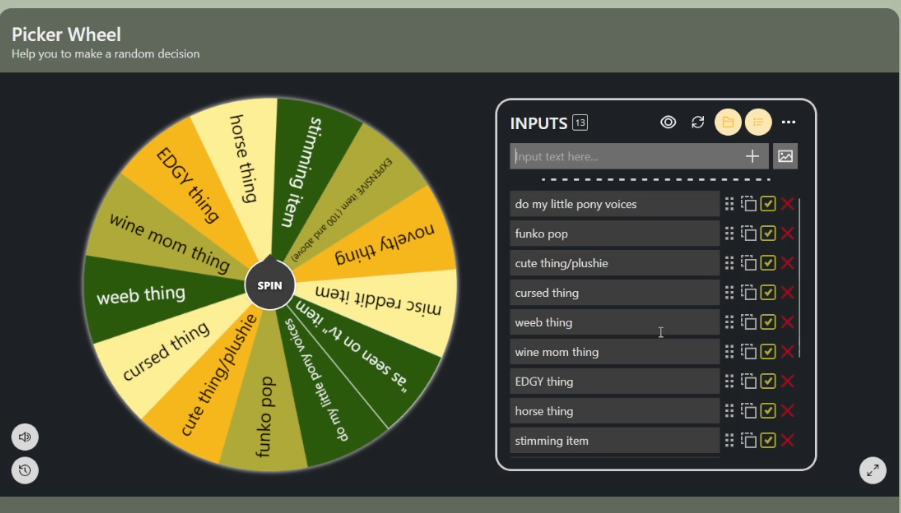Image resolution: width=901 pixels, height=513 pixels.
Task: Enter fullscreen with the expand arrows icon
Action: (873, 470)
